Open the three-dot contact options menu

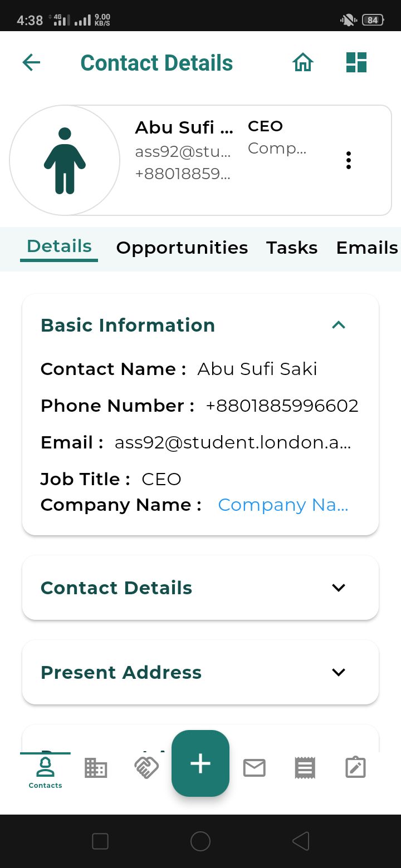point(349,160)
